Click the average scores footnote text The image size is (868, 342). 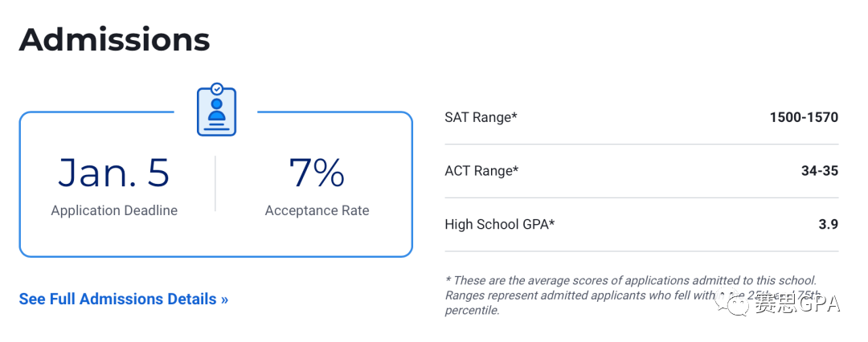coord(631,280)
